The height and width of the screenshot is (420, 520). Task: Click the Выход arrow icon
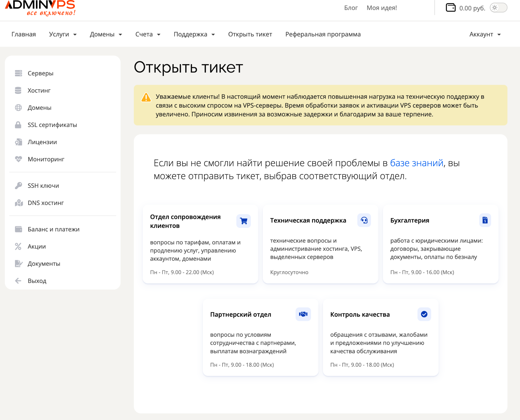18,281
